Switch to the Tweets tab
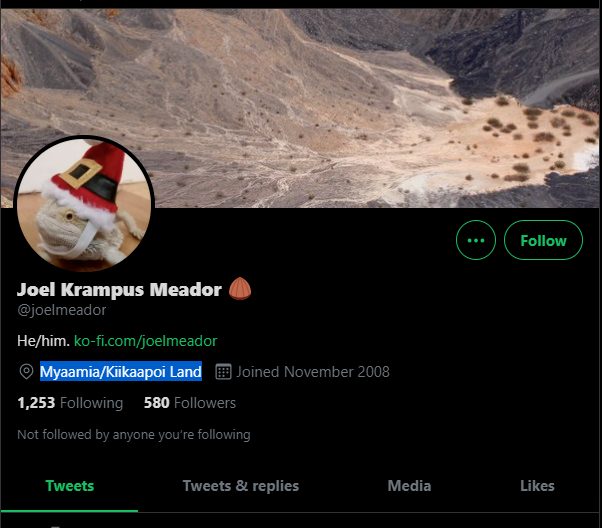 (x=69, y=486)
